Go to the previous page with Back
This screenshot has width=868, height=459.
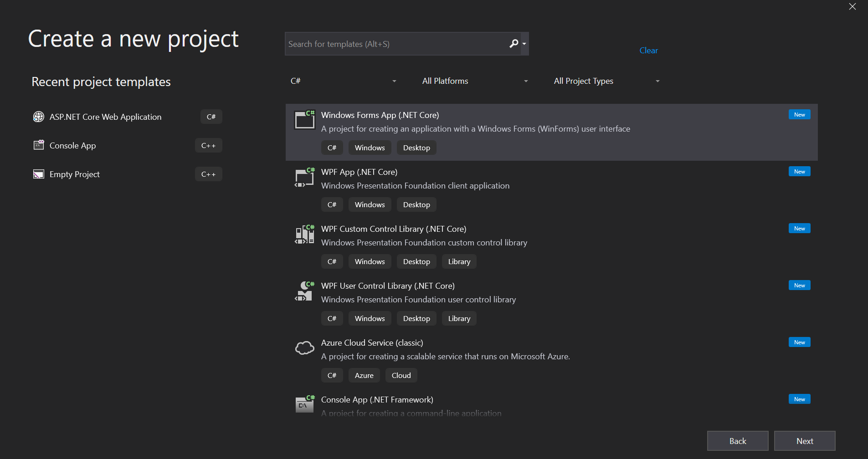738,441
